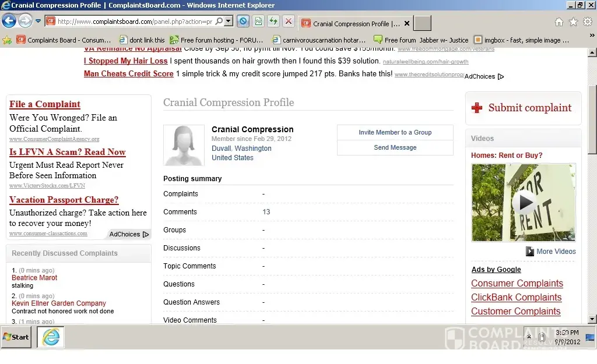Click the Send Message button

point(395,147)
